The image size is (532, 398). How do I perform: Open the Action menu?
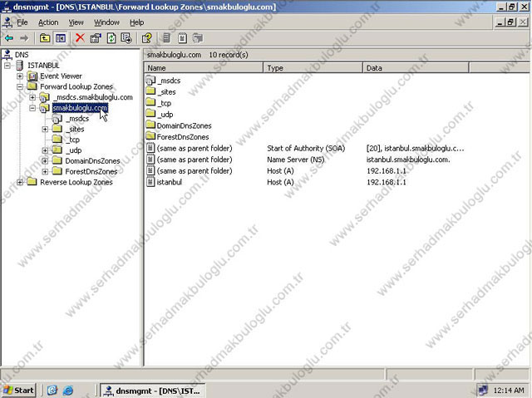click(x=48, y=22)
